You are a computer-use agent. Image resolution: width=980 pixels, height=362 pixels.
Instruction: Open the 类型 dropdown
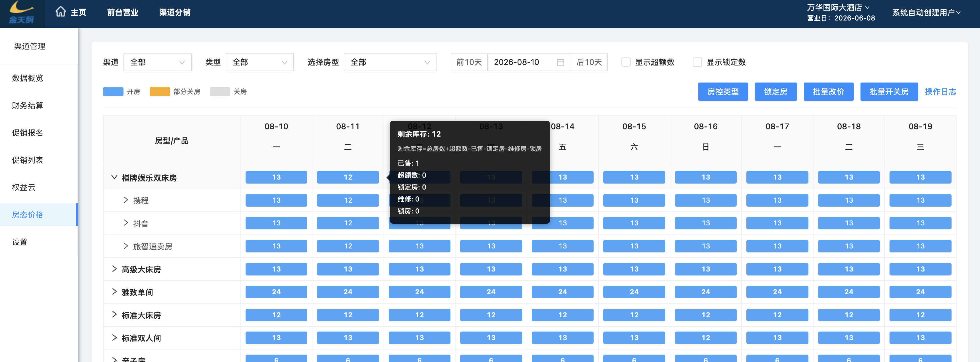260,62
